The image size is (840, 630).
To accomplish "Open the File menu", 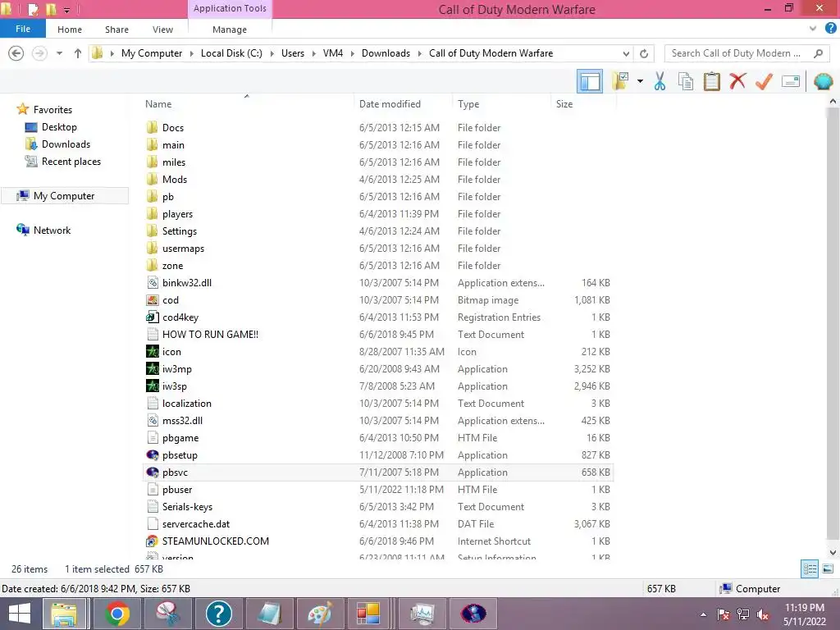I will pyautogui.click(x=22, y=29).
